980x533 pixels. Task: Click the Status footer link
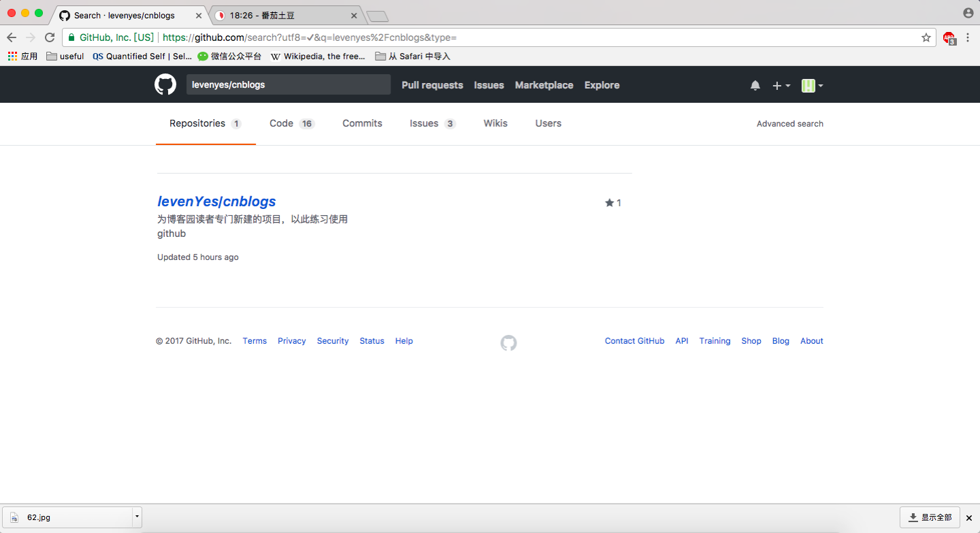coord(372,341)
